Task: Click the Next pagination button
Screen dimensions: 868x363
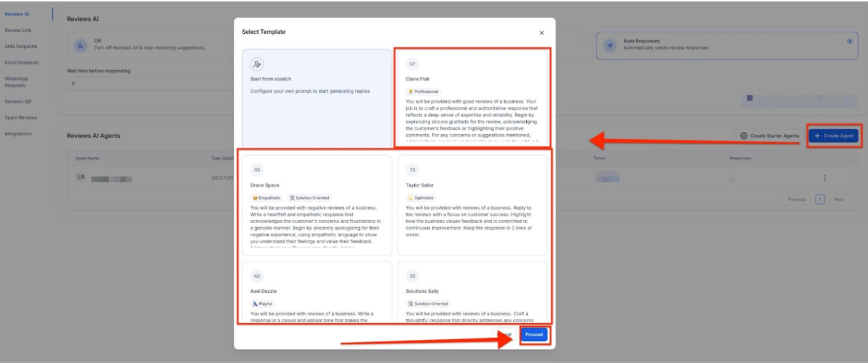Action: (x=838, y=199)
